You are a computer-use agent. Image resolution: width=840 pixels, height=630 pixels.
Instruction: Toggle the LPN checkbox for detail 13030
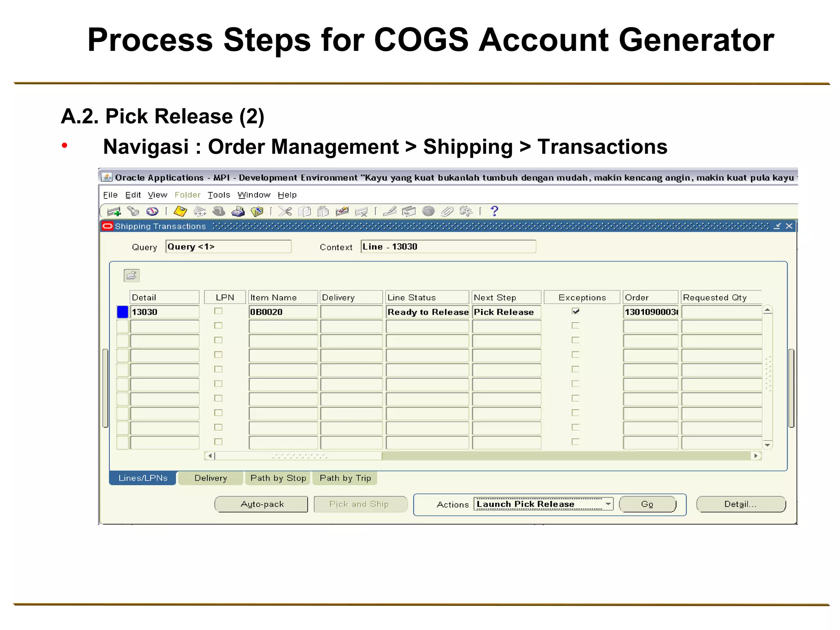point(218,311)
